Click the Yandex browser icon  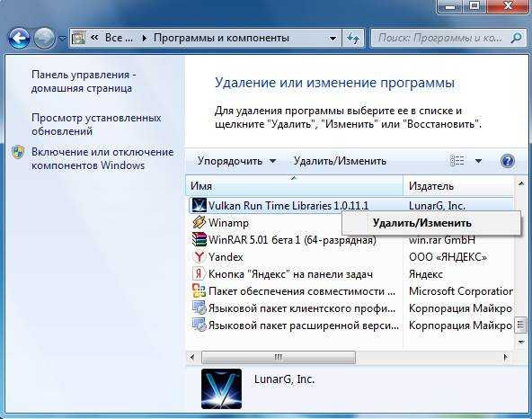tap(199, 256)
